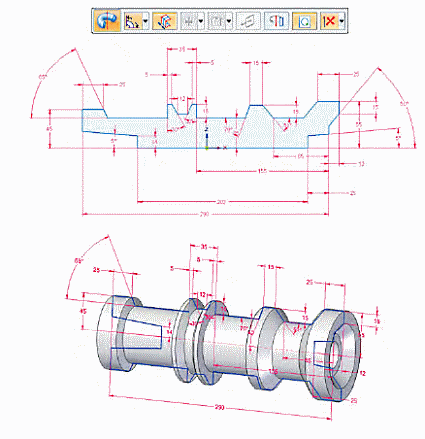Click the 290 dimension in upper sketch
Image resolution: width=425 pixels, height=439 pixels.
(x=204, y=214)
